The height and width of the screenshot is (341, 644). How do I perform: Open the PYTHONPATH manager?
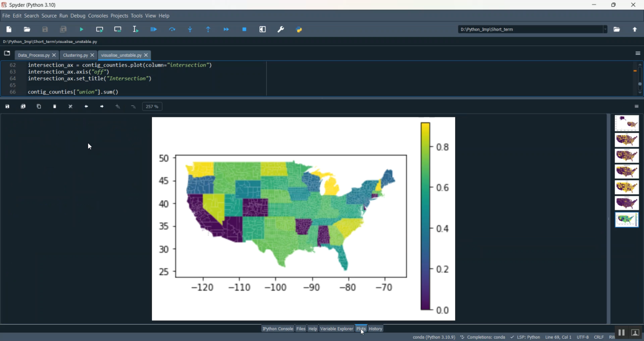pyautogui.click(x=299, y=29)
